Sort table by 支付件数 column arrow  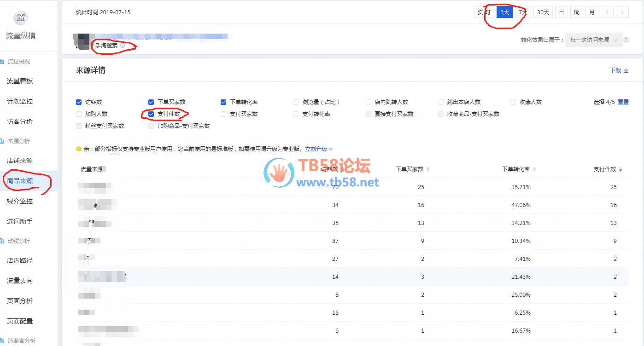621,170
